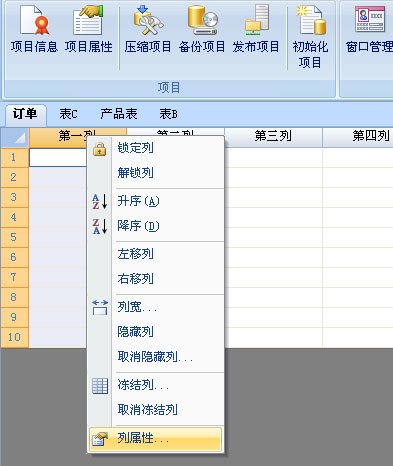Click the 第三列 column header
The width and height of the screenshot is (393, 466).
click(x=273, y=137)
